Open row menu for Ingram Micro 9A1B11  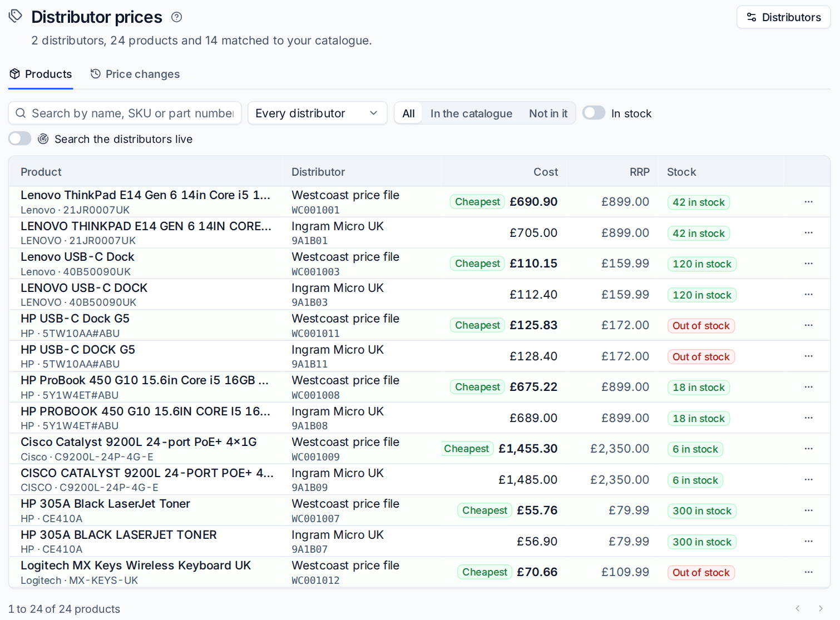(808, 356)
